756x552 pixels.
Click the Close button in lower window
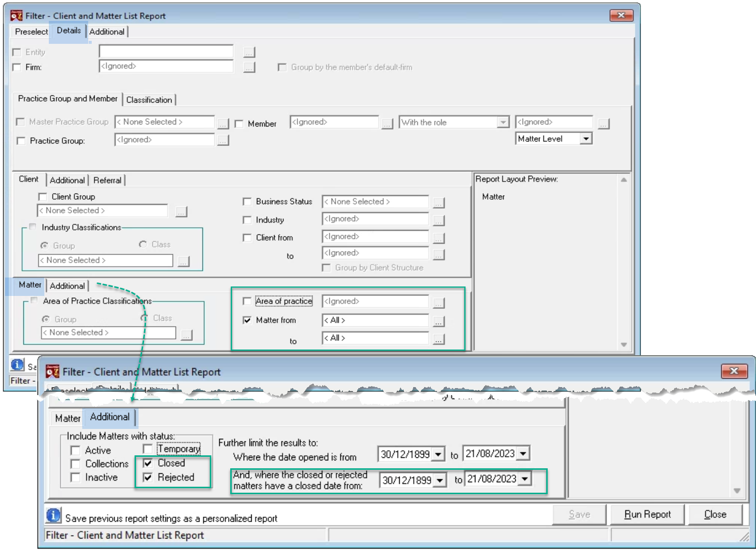click(x=715, y=514)
